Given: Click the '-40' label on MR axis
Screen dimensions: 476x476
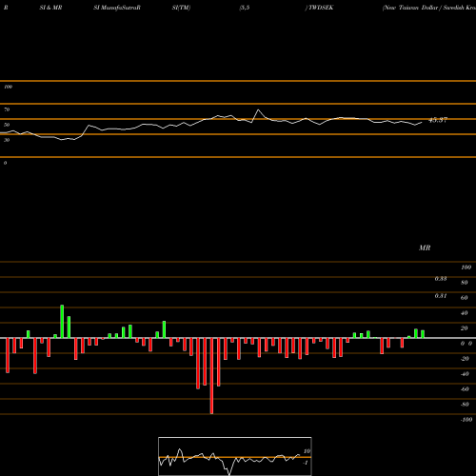Looking at the screenshot, I should click(x=465, y=374).
